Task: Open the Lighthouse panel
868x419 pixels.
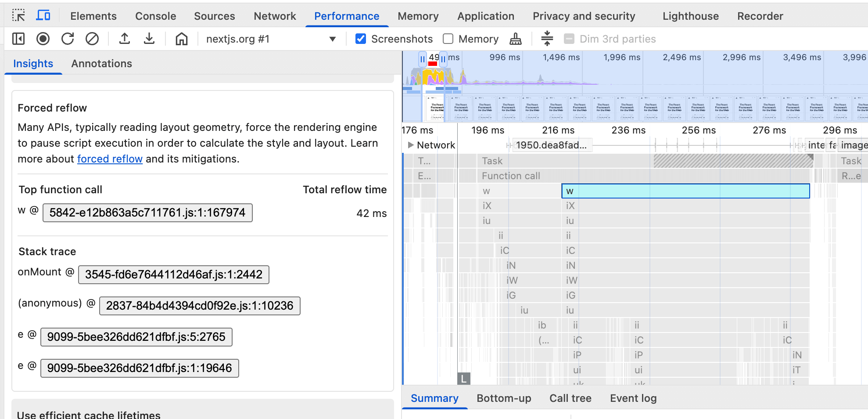Action: [690, 16]
